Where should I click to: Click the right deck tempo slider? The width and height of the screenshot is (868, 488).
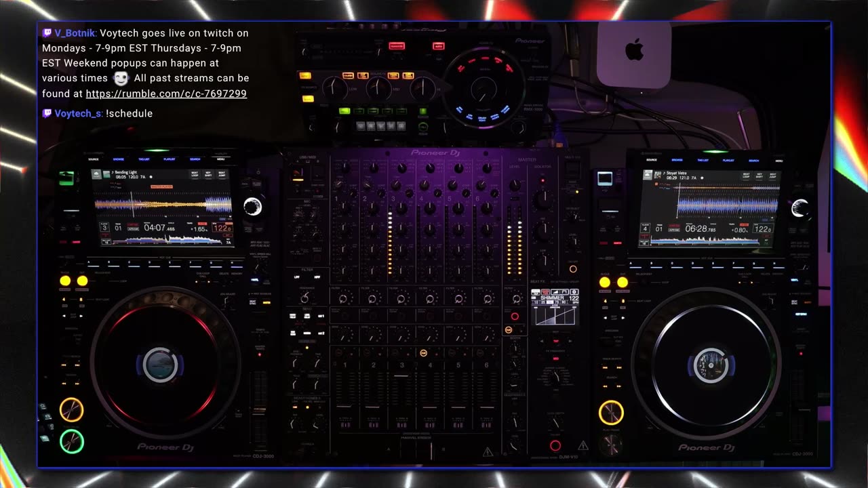(804, 411)
